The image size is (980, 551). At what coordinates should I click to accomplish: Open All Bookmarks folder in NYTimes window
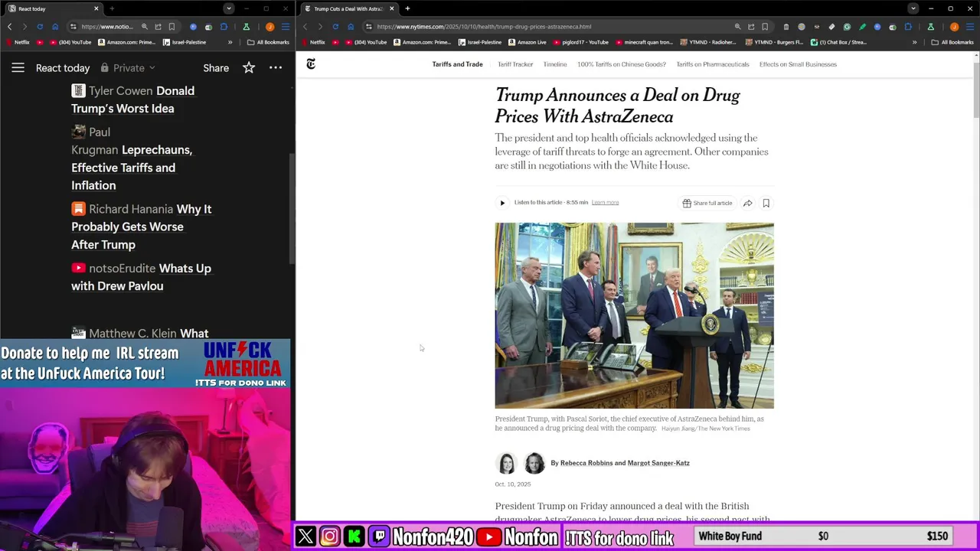pos(952,42)
